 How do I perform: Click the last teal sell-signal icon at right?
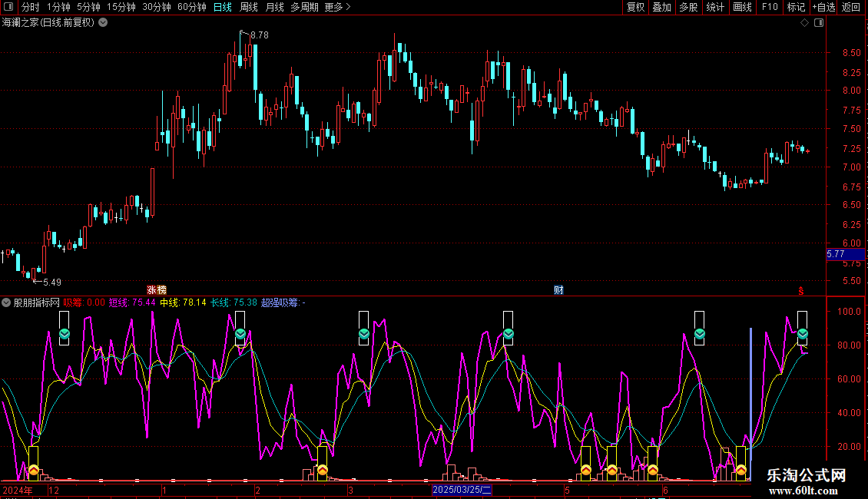(x=802, y=334)
